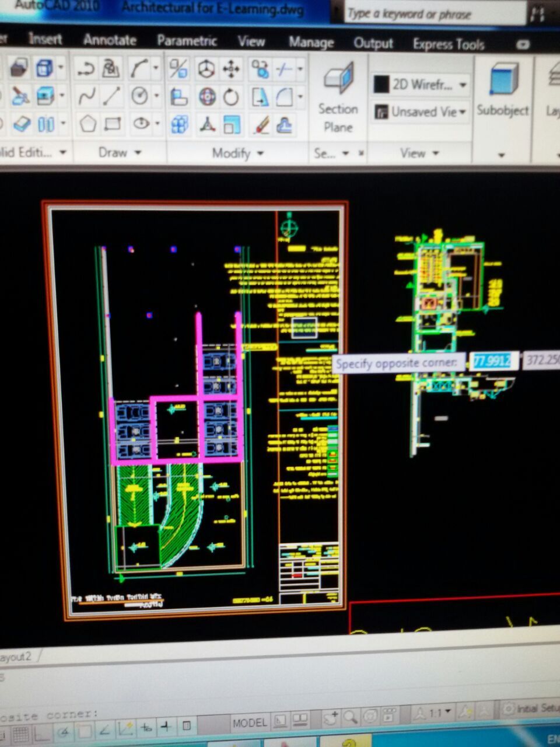Select the 3D Polyline tool beside Polyline
560x747 pixels.
coord(111,69)
